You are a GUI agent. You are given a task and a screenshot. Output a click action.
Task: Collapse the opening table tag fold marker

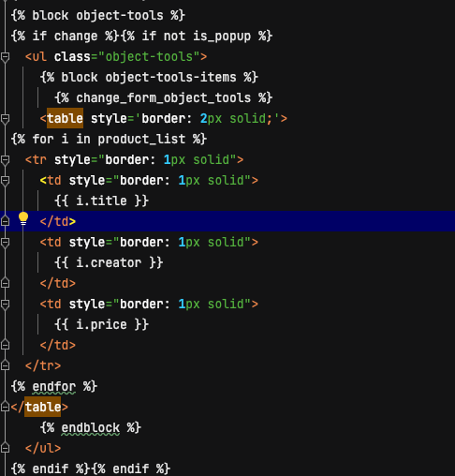click(x=5, y=119)
